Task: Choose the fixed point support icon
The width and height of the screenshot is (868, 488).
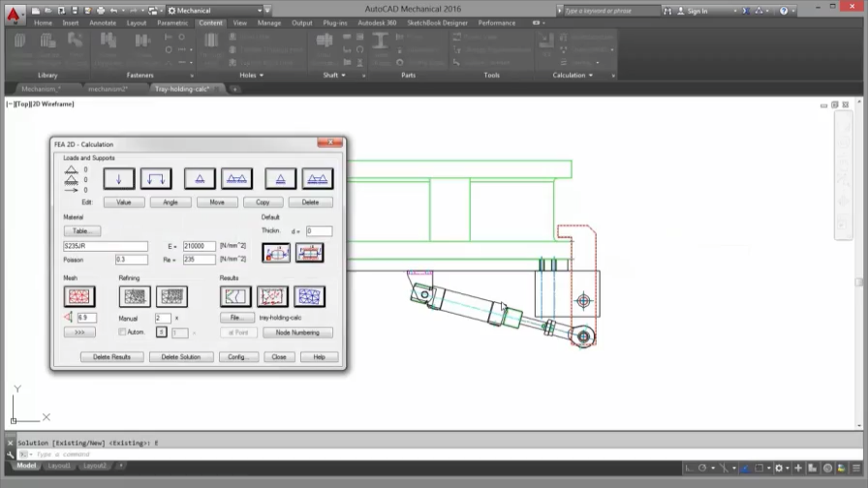Action: [x=200, y=179]
